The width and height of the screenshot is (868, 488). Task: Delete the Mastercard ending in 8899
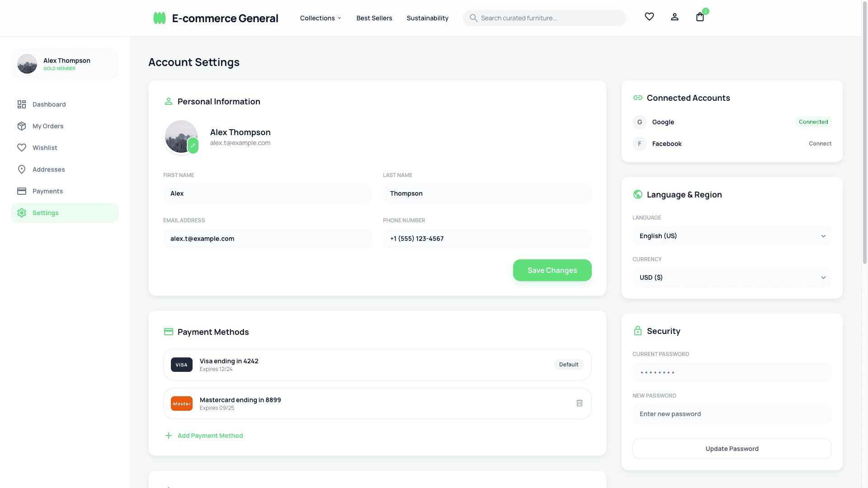pyautogui.click(x=579, y=403)
